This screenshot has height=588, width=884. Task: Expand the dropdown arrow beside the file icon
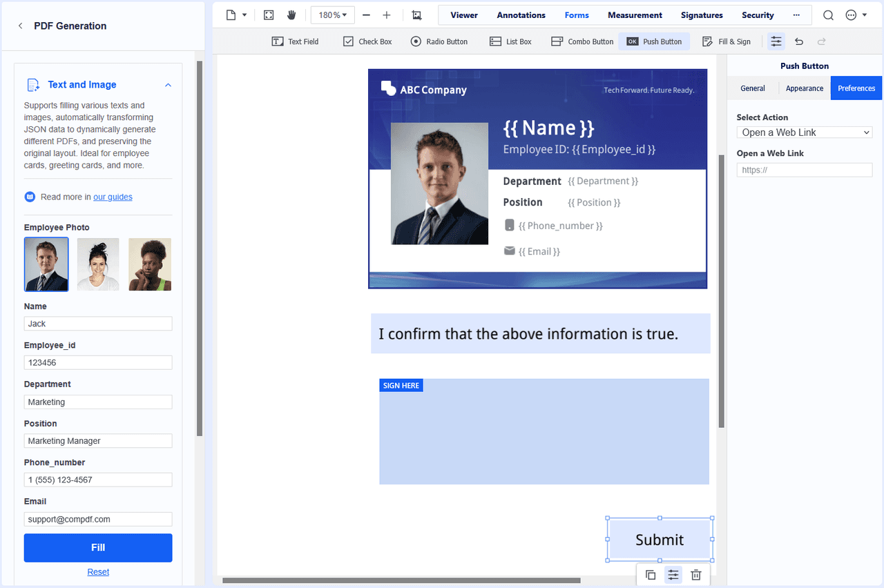244,15
